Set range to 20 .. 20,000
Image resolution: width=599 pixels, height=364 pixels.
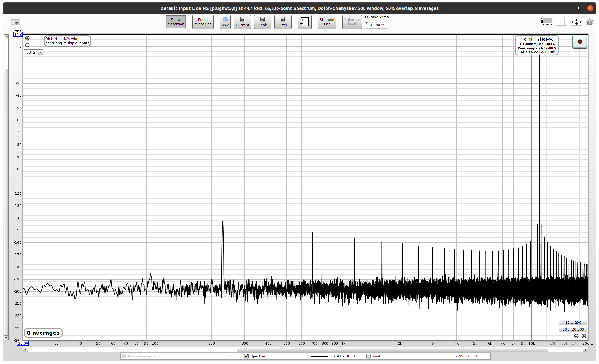click(x=573, y=329)
